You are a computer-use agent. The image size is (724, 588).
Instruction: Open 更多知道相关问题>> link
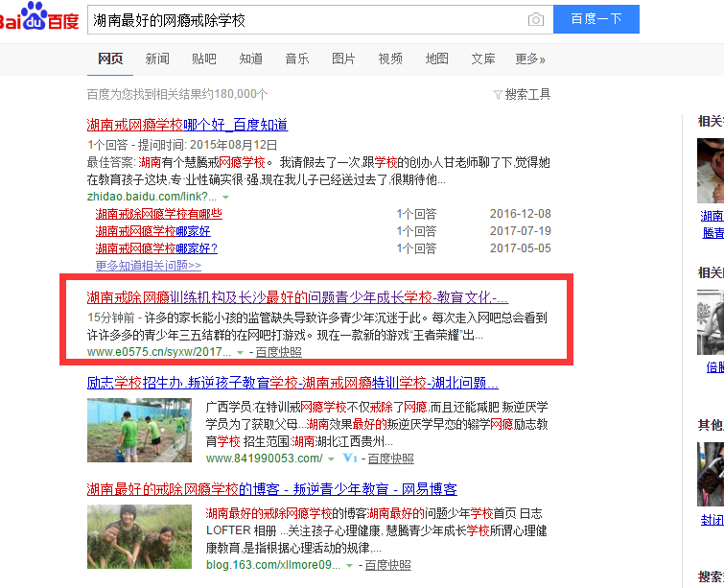[149, 266]
